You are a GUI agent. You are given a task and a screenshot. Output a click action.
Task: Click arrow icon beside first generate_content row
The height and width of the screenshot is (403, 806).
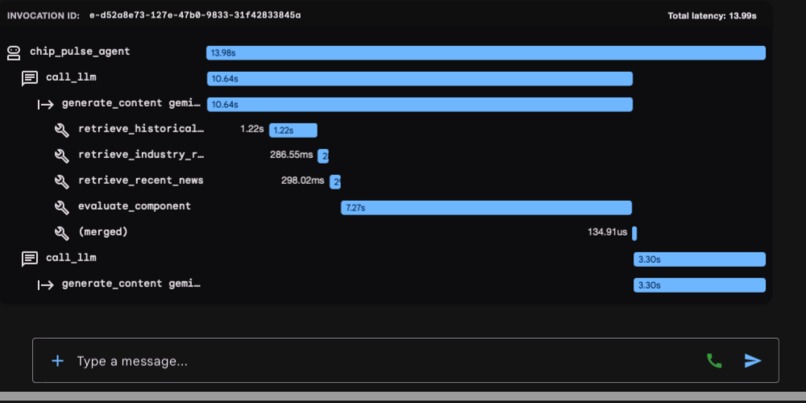[46, 105]
